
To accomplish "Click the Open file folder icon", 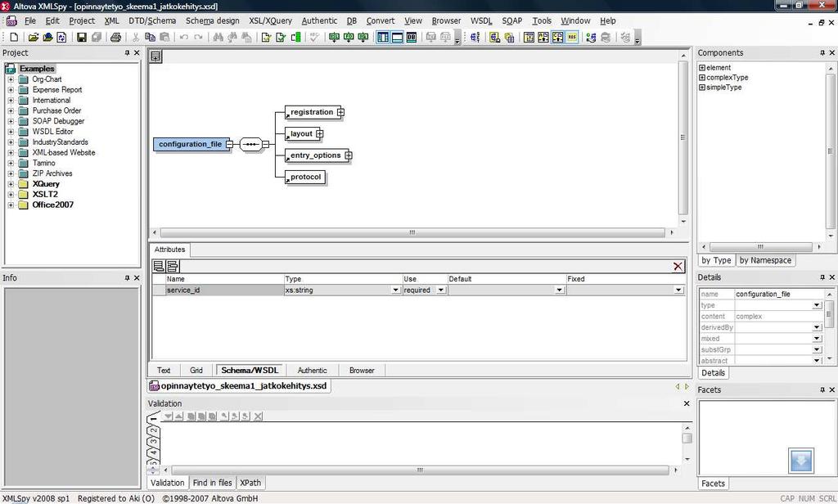I will [33, 38].
